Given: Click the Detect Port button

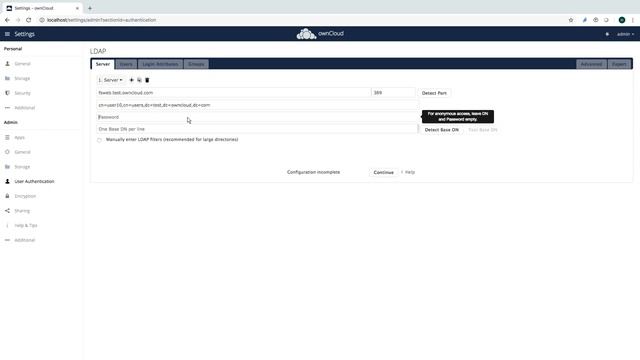Looking at the screenshot, I should click(434, 93).
